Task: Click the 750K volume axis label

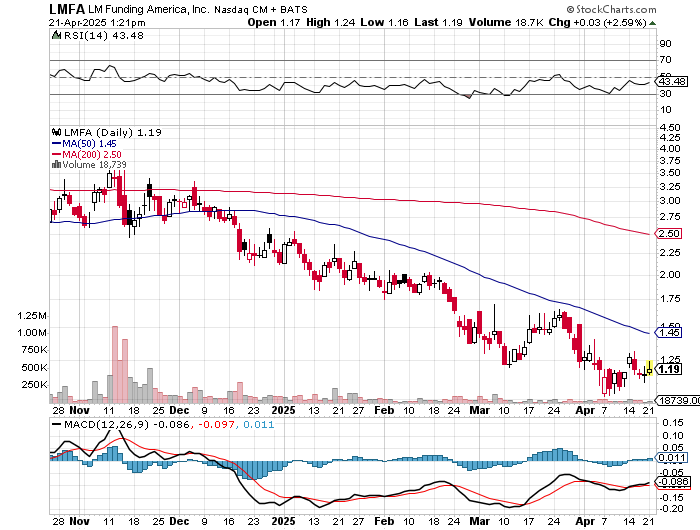Action: click(x=34, y=350)
